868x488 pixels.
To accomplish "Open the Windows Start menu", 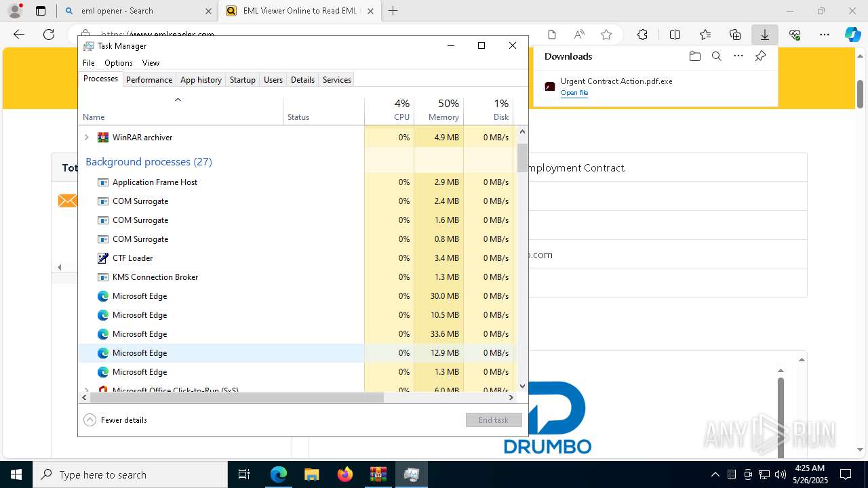I will (x=16, y=474).
